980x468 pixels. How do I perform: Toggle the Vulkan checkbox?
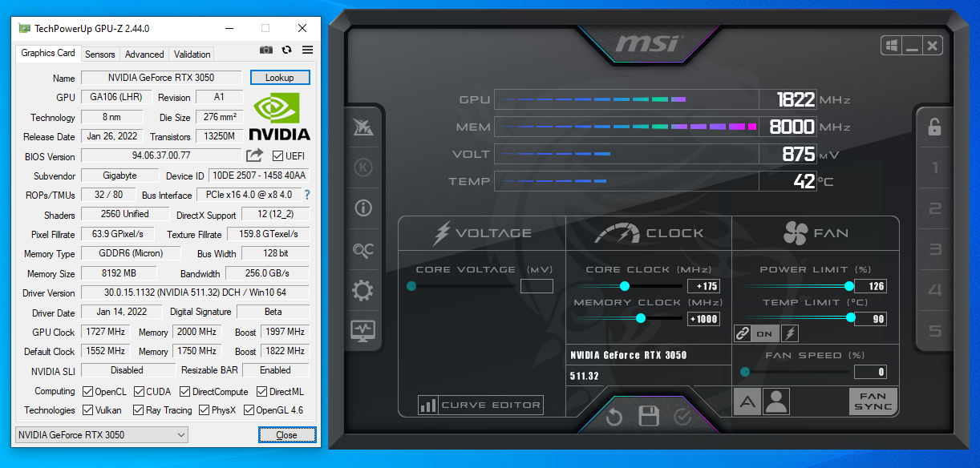(88, 410)
